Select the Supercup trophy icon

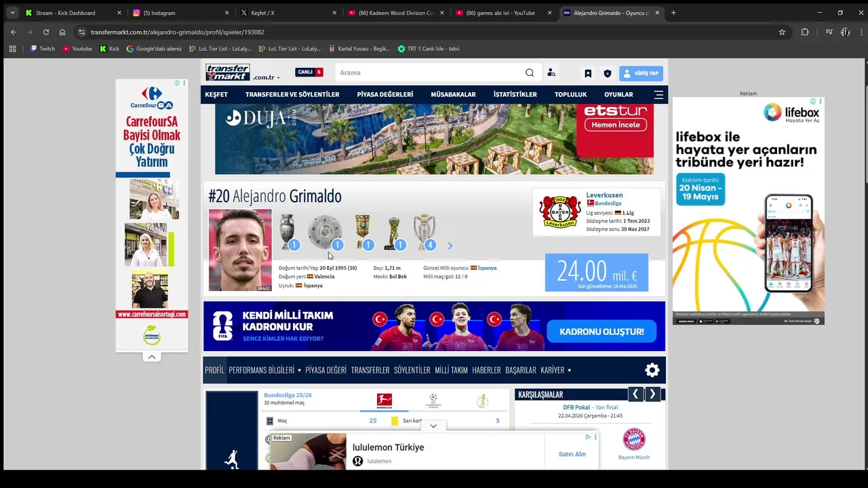(x=395, y=232)
